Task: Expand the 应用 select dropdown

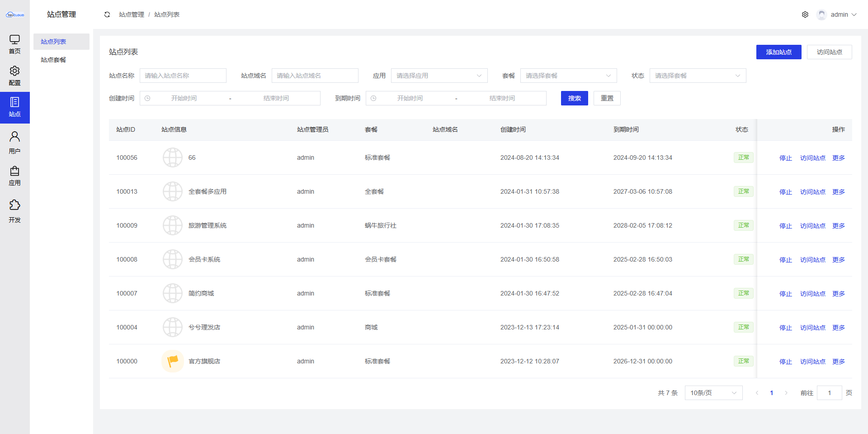Action: click(x=439, y=76)
